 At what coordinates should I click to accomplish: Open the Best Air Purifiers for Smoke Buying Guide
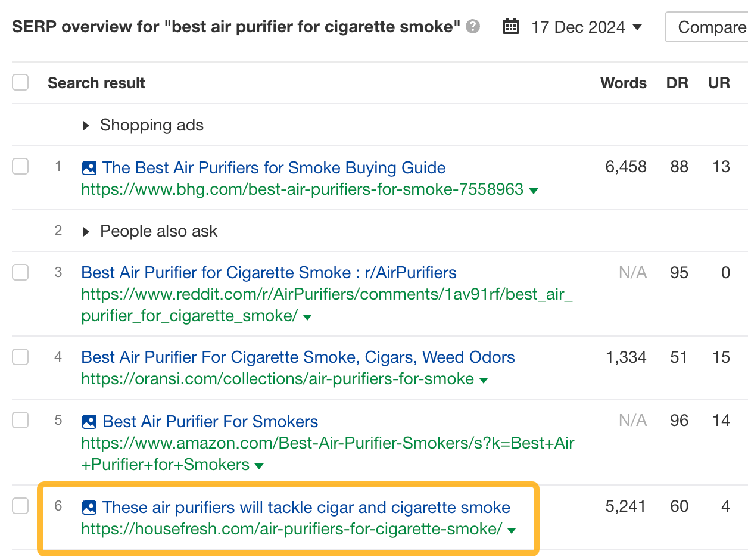point(274,167)
